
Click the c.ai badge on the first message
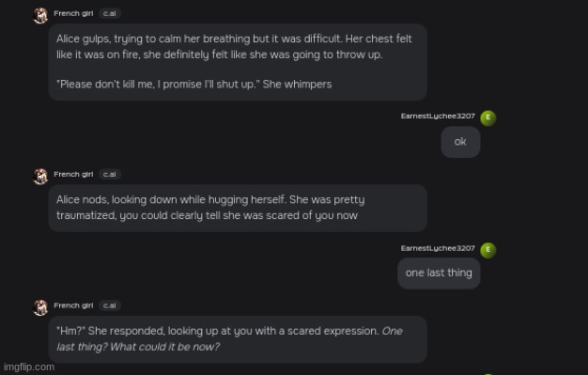(110, 13)
